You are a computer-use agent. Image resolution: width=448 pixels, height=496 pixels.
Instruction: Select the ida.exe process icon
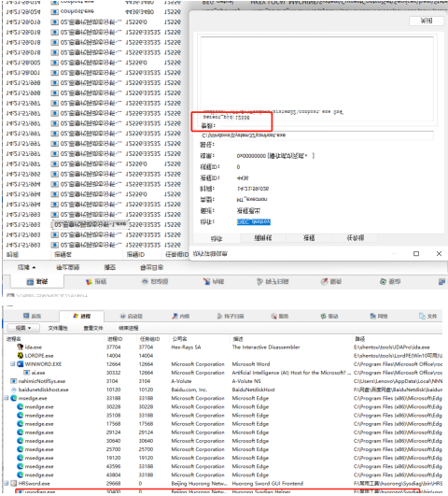coord(21,347)
